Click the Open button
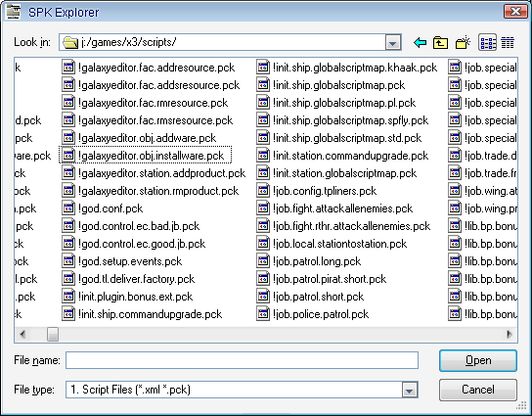The width and height of the screenshot is (532, 416). coord(478,360)
